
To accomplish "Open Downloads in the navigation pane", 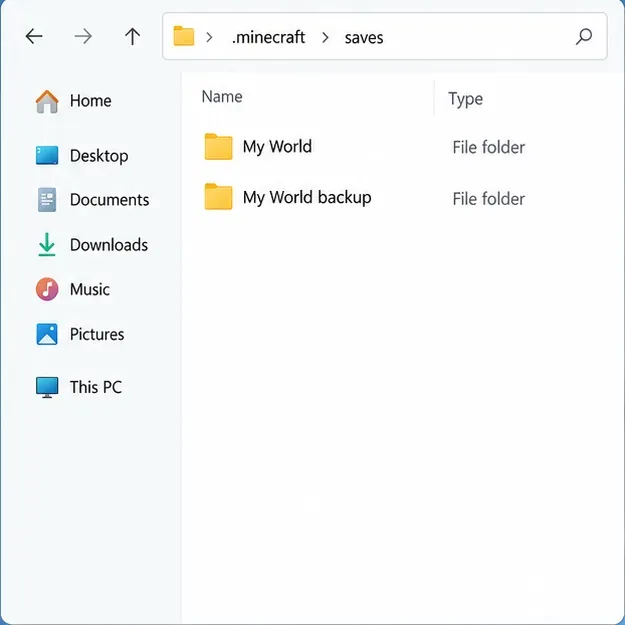I will [x=109, y=245].
